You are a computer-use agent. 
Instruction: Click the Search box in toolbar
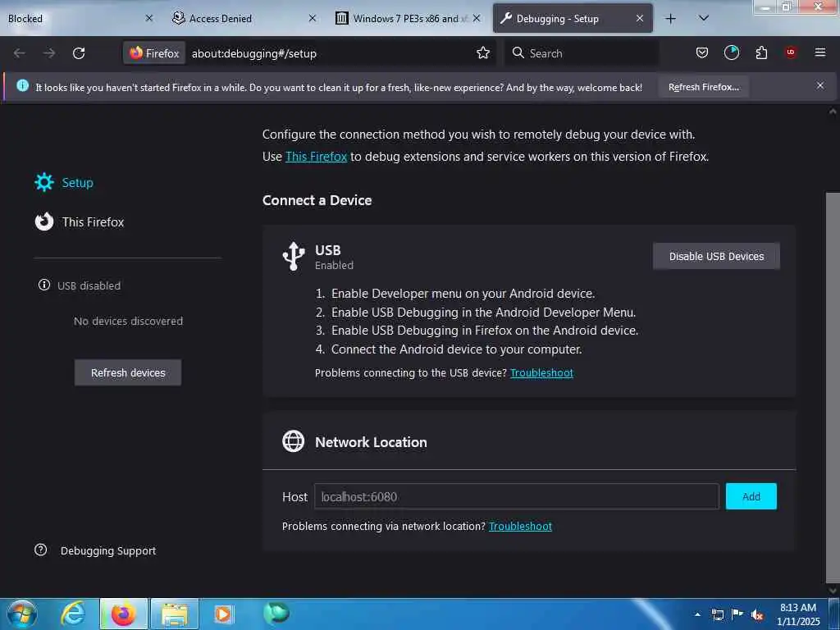point(582,53)
